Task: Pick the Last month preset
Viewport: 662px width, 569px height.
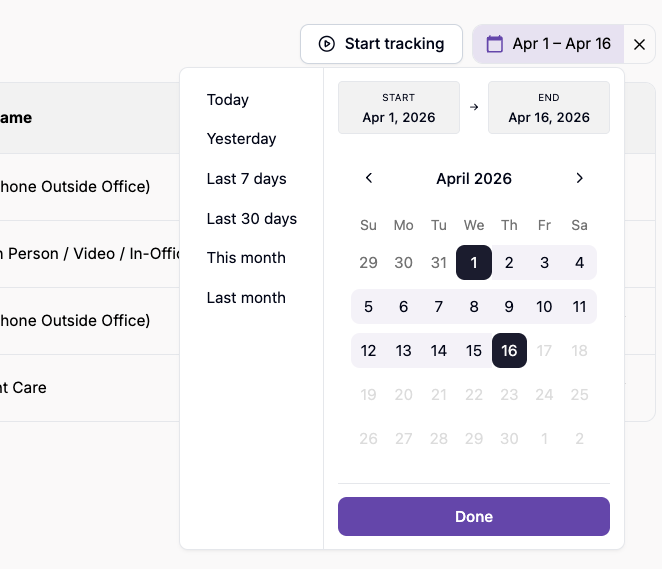Action: (x=246, y=298)
